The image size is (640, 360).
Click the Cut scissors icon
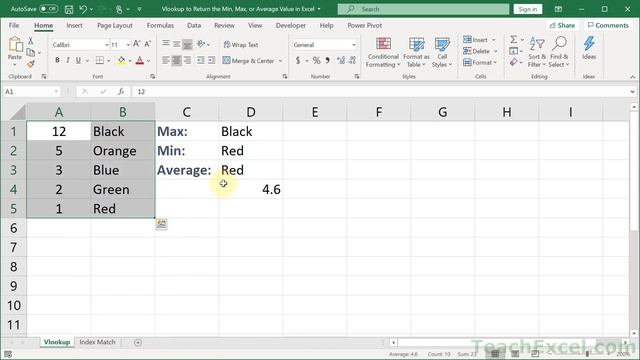31,41
